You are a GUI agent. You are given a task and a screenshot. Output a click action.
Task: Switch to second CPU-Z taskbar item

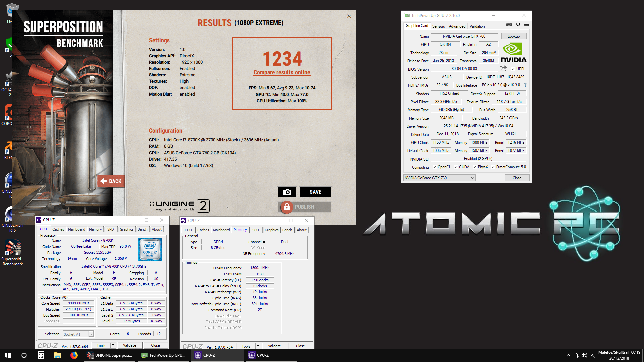tap(271, 355)
